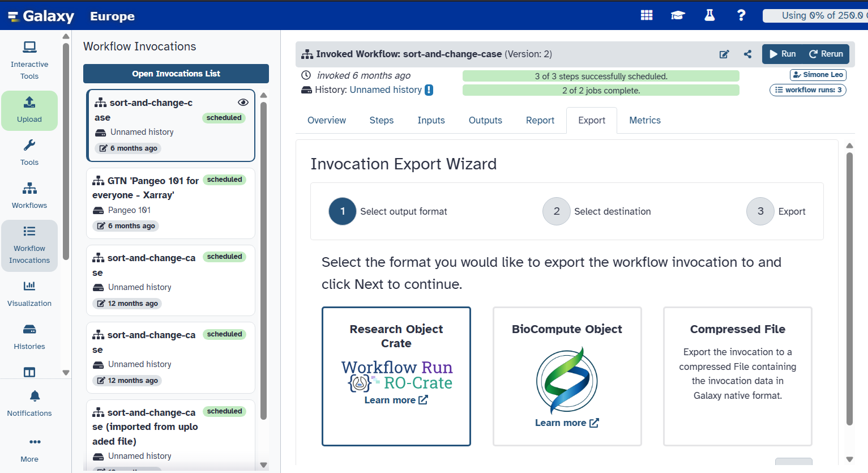Click the Export panel's right scrollbar
Viewport: 868px width, 473px height.
click(849, 283)
